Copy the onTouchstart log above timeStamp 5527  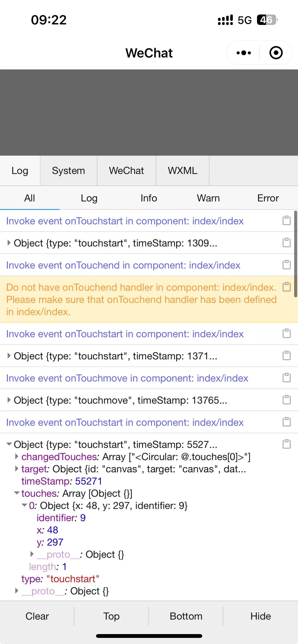coord(287,422)
